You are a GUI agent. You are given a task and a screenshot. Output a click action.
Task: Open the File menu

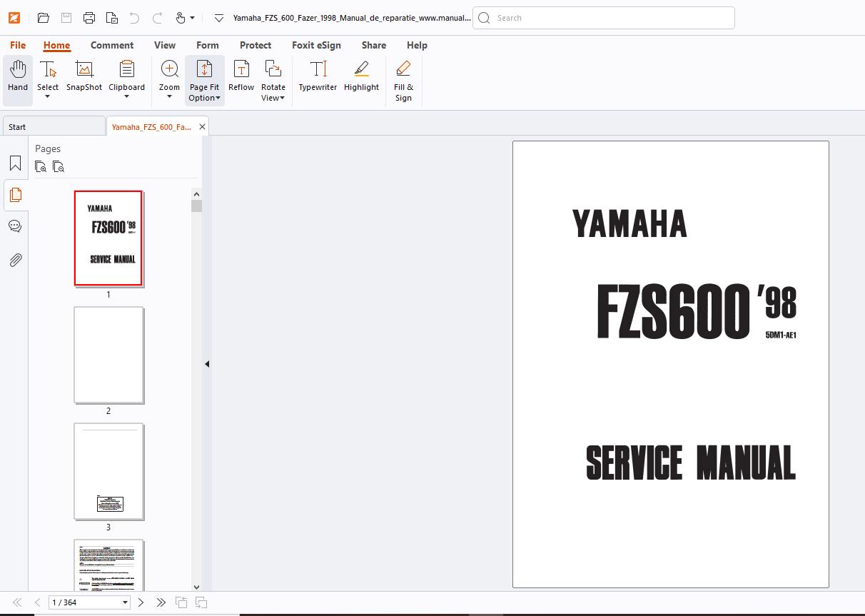(x=18, y=45)
